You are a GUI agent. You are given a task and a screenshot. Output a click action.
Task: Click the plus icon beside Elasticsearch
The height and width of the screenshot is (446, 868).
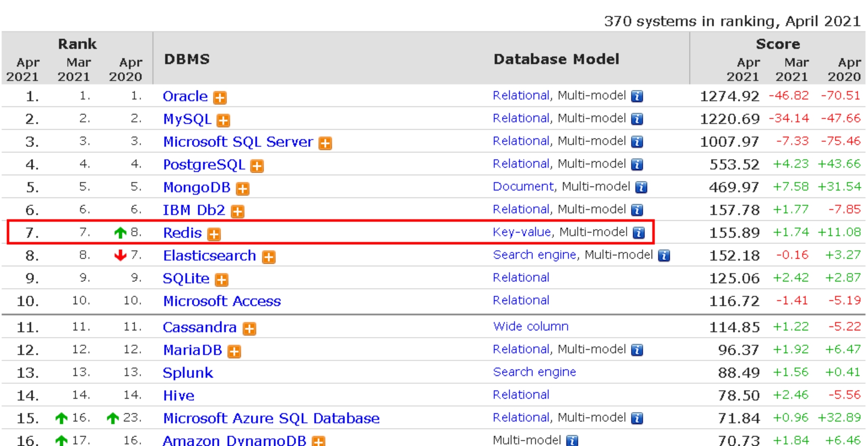269,257
